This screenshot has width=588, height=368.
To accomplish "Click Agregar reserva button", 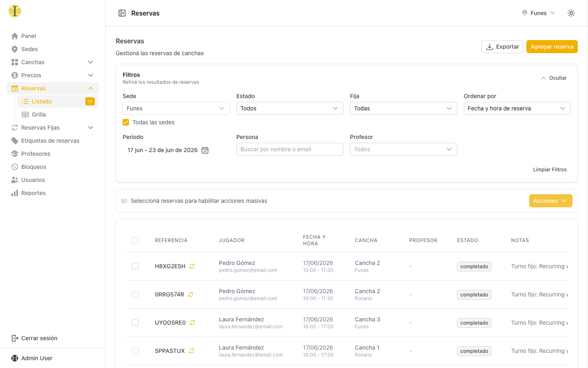I will click(x=552, y=47).
